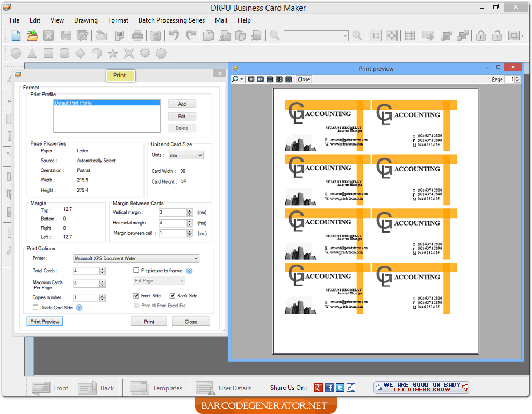The image size is (532, 414).
Task: Open the Edit menu
Action: point(35,20)
